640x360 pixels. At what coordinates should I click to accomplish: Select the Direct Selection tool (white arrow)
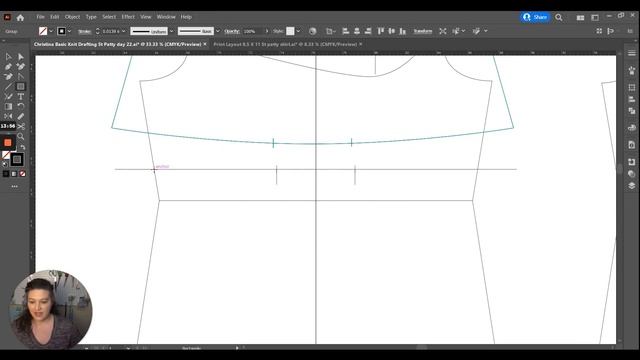pos(21,57)
